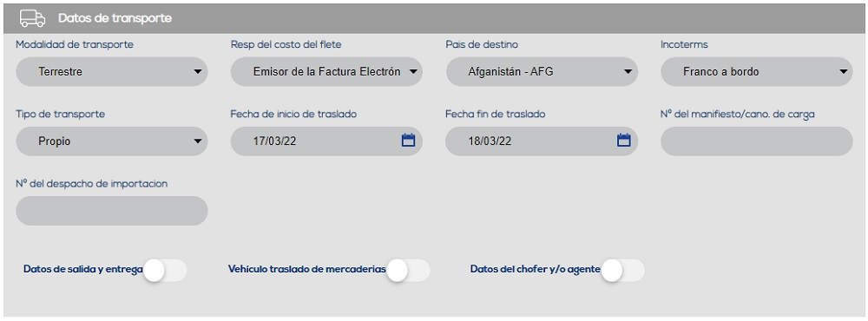Expand the Afganistán - AFG country selector
Viewport: 868px width, 321px height.
[x=542, y=72]
